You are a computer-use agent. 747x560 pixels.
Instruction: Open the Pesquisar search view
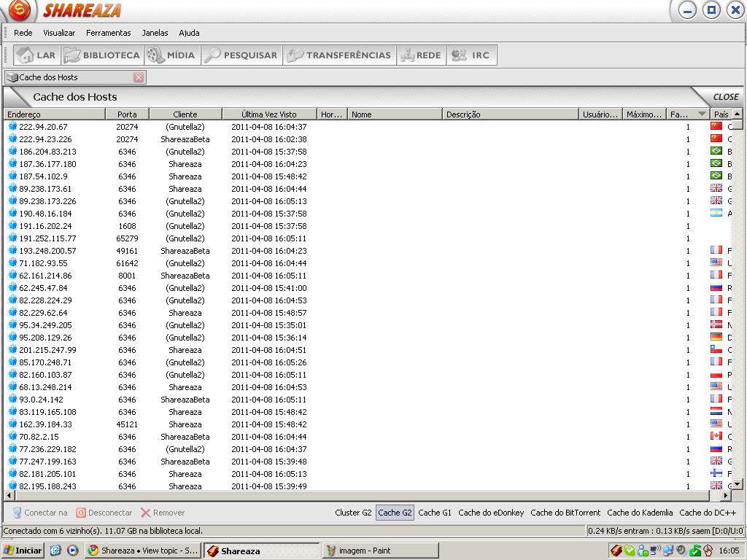(x=241, y=55)
